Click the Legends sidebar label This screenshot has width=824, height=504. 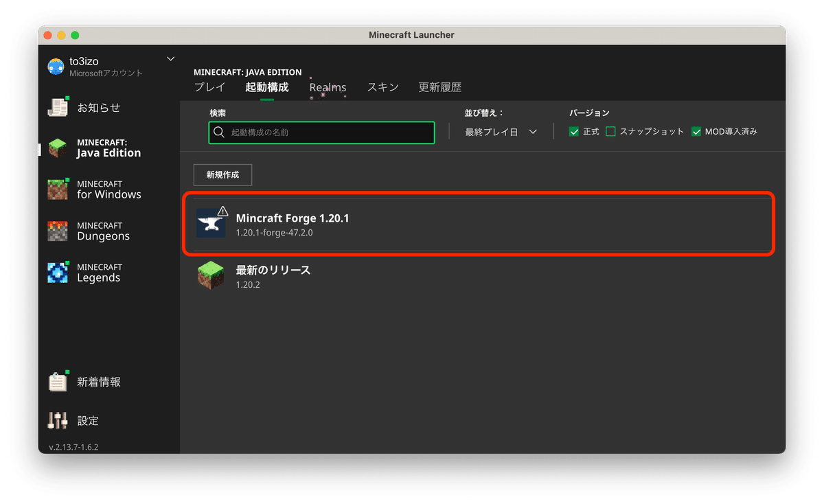coord(98,277)
